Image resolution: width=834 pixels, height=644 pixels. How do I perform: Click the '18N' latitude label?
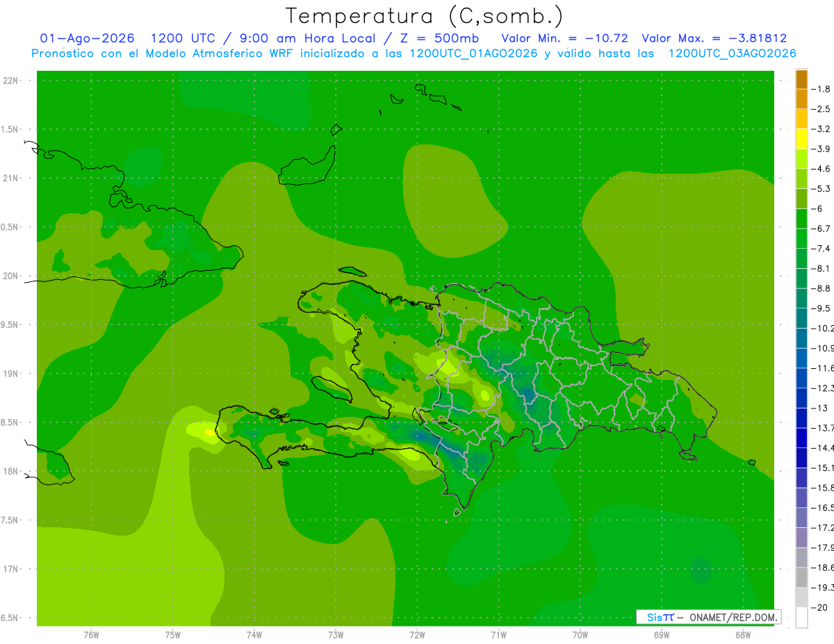pos(12,472)
